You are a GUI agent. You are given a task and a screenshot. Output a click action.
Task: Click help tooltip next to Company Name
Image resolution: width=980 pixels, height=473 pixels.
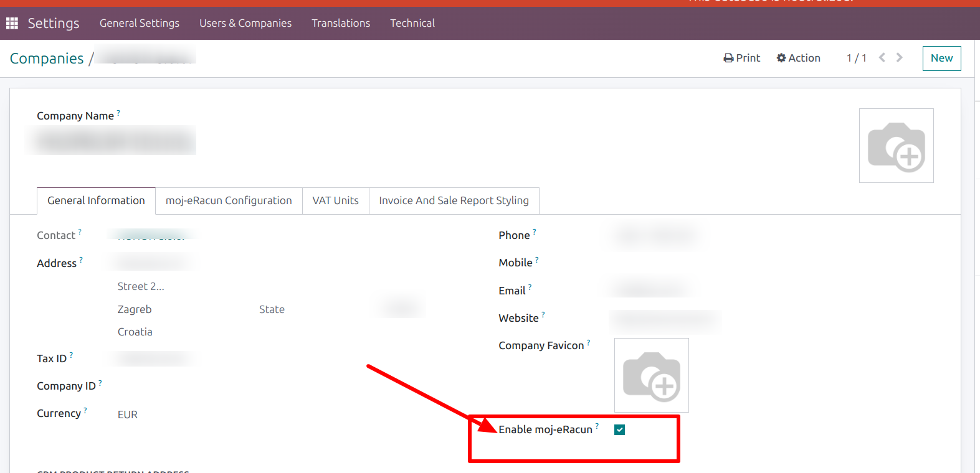pos(118,113)
